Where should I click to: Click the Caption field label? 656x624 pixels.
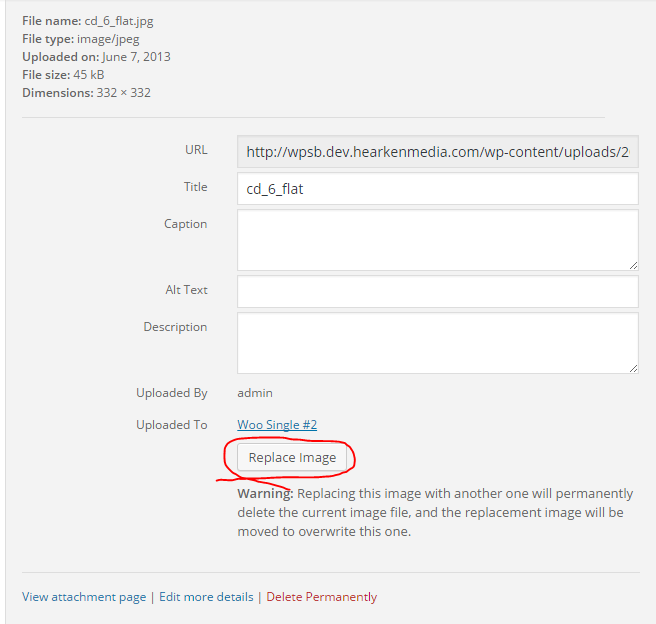click(x=185, y=224)
